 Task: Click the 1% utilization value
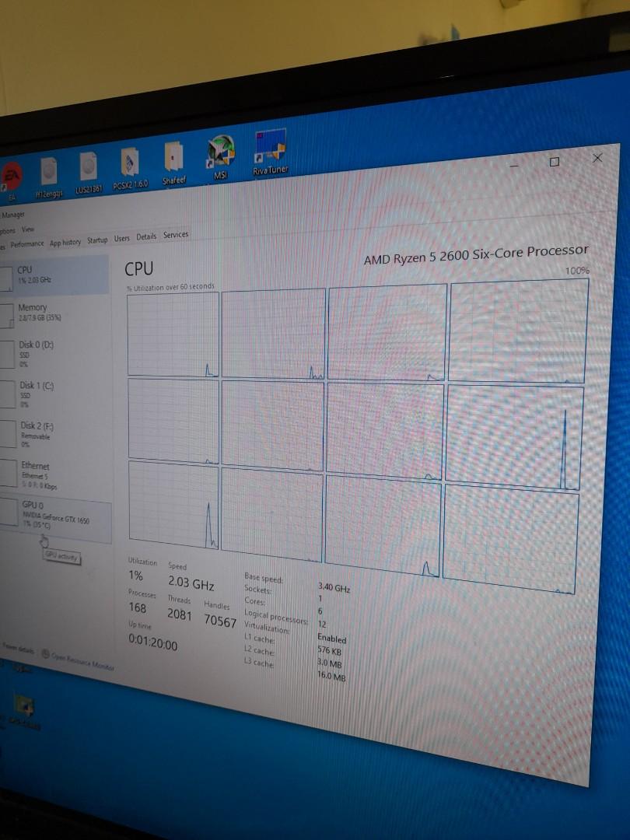135,576
